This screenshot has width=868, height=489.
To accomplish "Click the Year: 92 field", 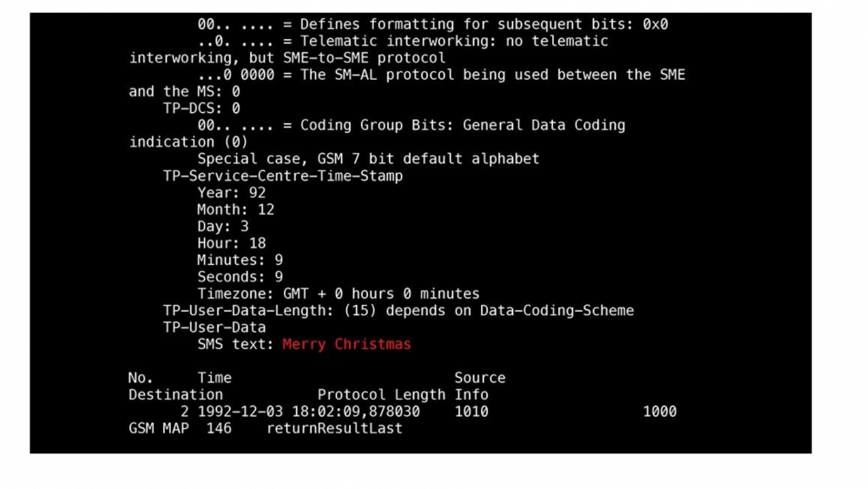I will 232,193.
